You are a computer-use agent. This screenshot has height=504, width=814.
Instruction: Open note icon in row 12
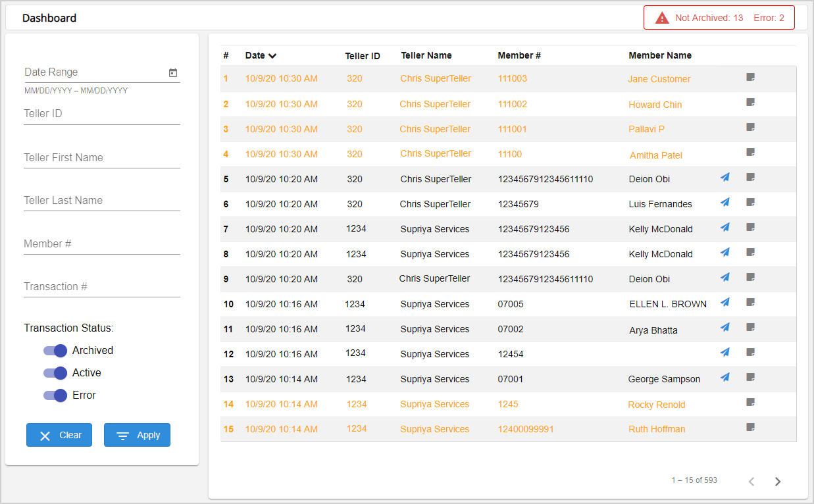[x=750, y=353]
